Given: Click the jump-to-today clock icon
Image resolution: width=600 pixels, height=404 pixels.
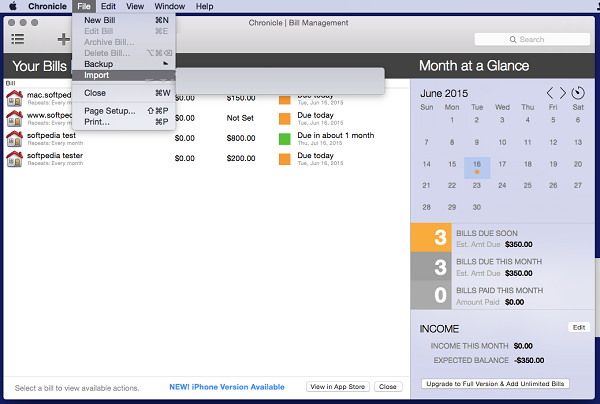Looking at the screenshot, I should (579, 93).
